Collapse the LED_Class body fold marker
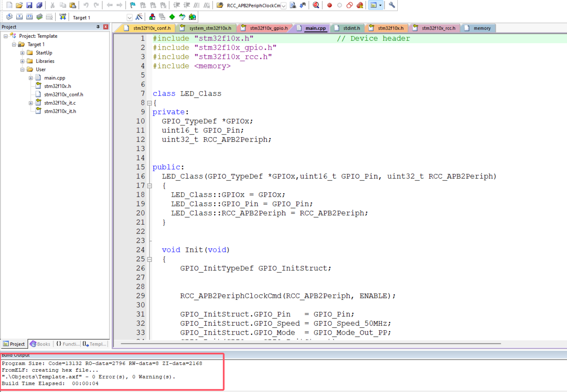 click(x=149, y=103)
